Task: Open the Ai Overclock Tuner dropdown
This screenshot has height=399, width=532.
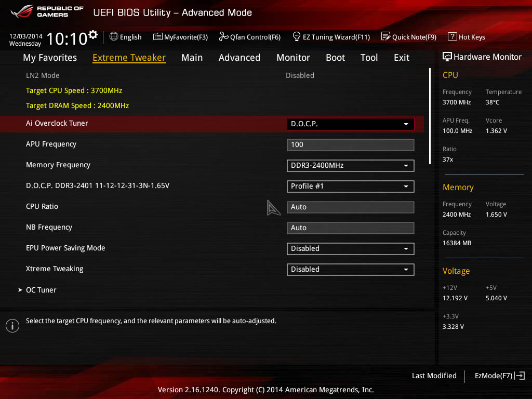Action: [x=351, y=124]
